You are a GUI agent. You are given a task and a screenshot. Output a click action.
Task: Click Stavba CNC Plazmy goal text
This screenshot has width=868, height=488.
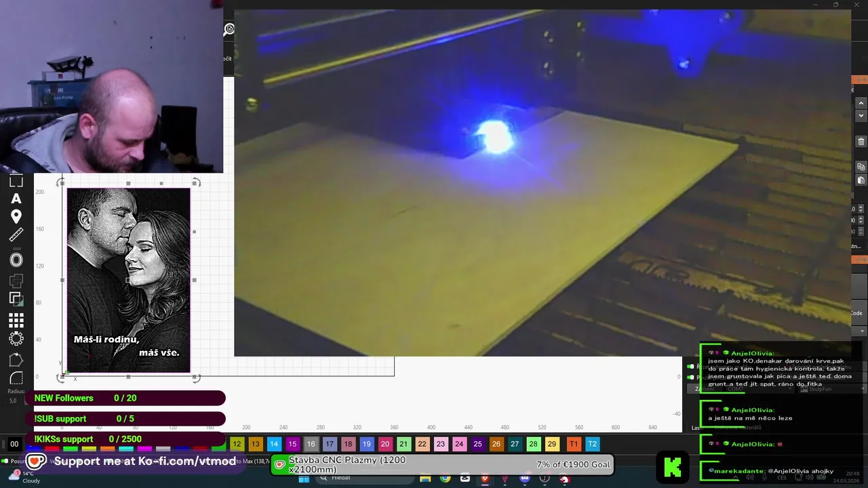(347, 465)
